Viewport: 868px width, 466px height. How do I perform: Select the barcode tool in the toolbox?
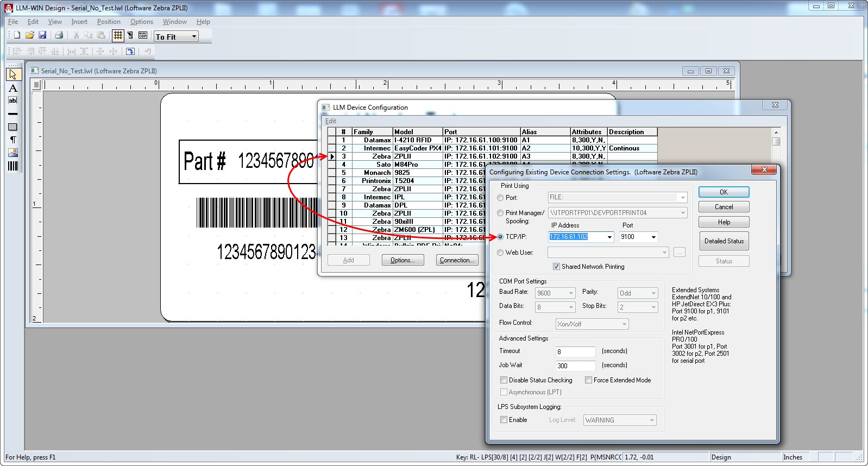point(13,166)
